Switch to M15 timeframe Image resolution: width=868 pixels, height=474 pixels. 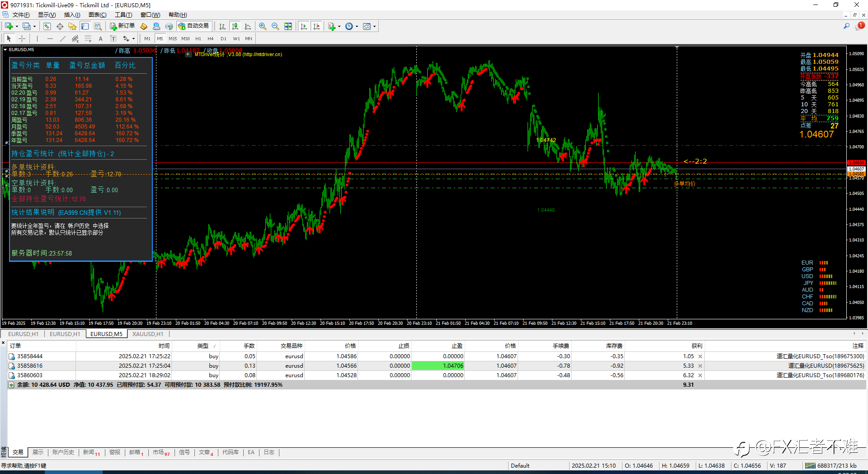(173, 38)
